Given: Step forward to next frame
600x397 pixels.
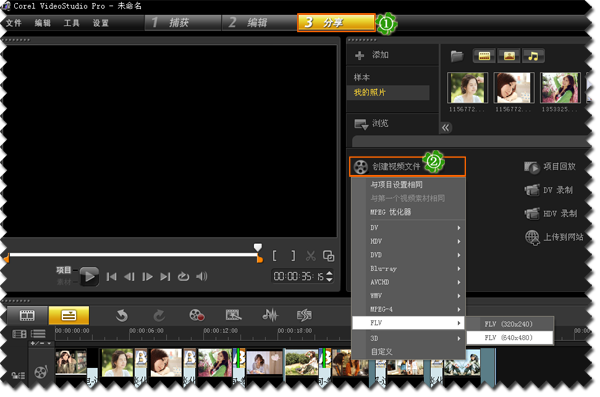Looking at the screenshot, I should (x=147, y=276).
